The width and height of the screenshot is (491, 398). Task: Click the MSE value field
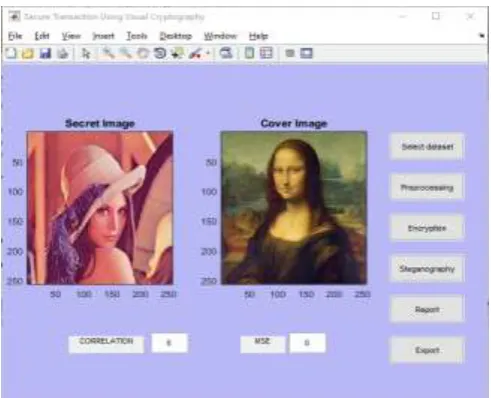pyautogui.click(x=307, y=343)
